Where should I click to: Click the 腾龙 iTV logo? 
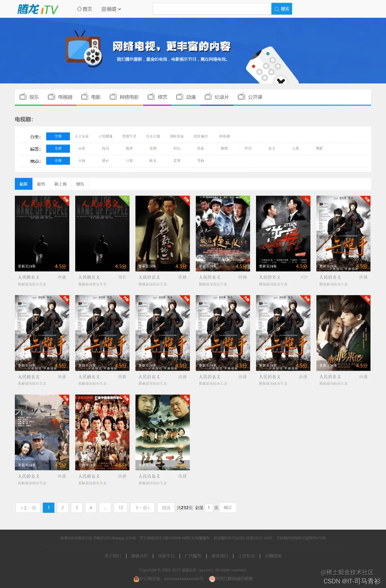[x=38, y=9]
